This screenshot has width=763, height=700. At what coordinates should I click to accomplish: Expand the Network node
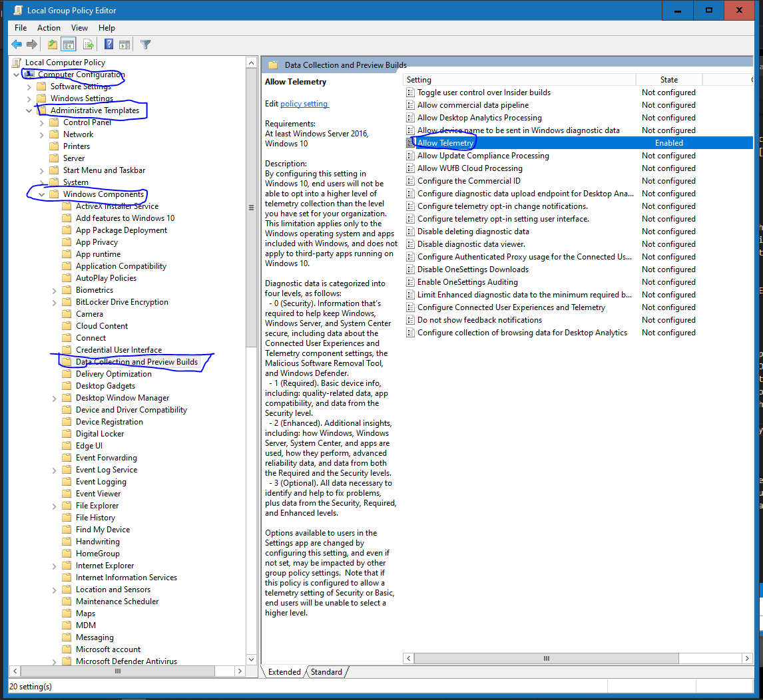[x=42, y=135]
